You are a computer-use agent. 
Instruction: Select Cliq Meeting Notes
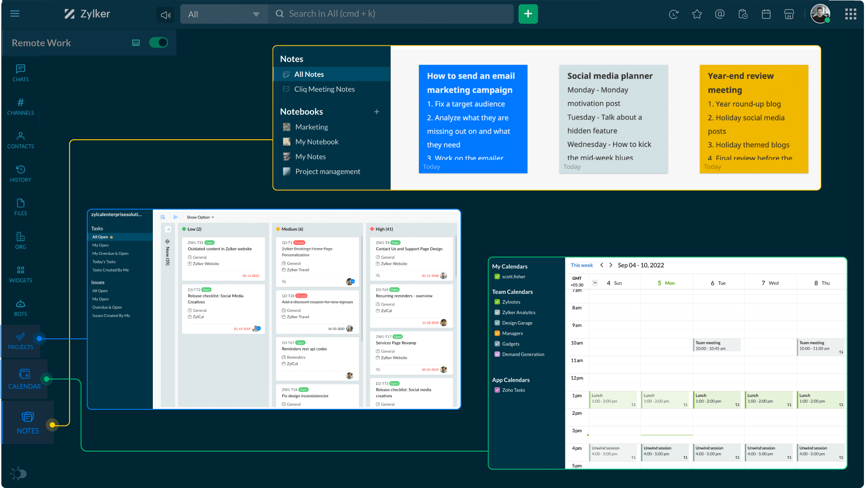(324, 89)
